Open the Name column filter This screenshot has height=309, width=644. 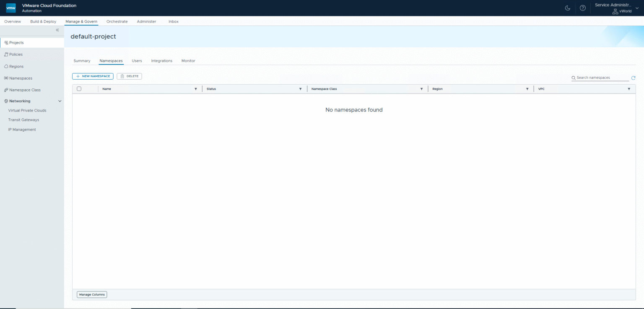pyautogui.click(x=195, y=89)
